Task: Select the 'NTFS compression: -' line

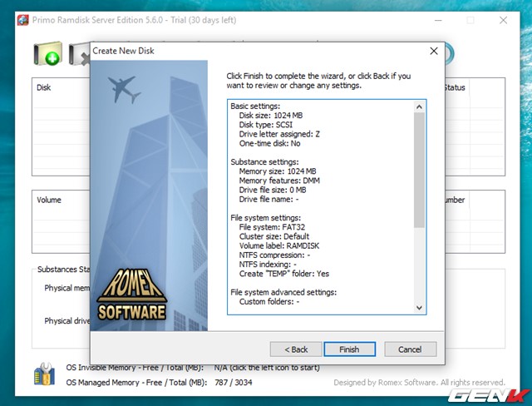Action: 274,255
